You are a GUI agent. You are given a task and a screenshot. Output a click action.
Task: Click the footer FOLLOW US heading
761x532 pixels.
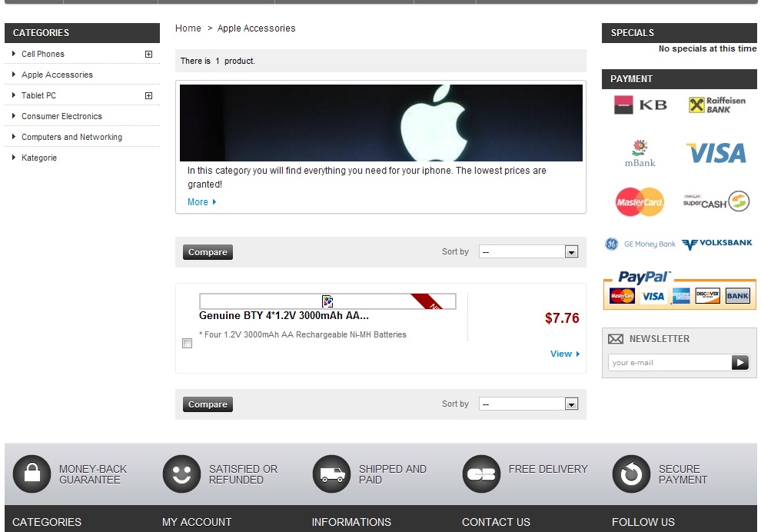click(643, 522)
